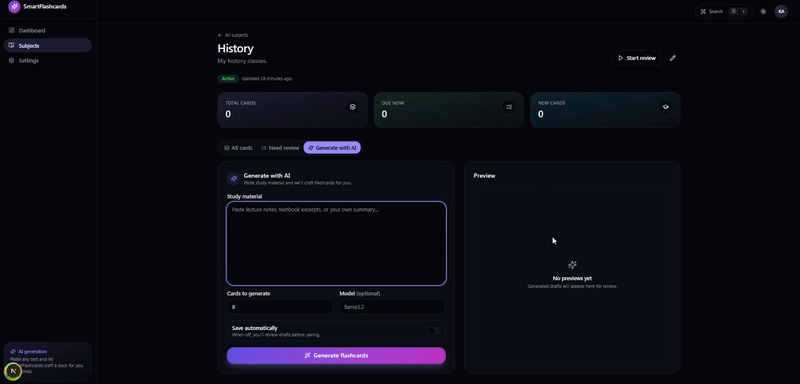Click the Generate flashcards button
Viewport: 800px width, 384px height.
336,355
